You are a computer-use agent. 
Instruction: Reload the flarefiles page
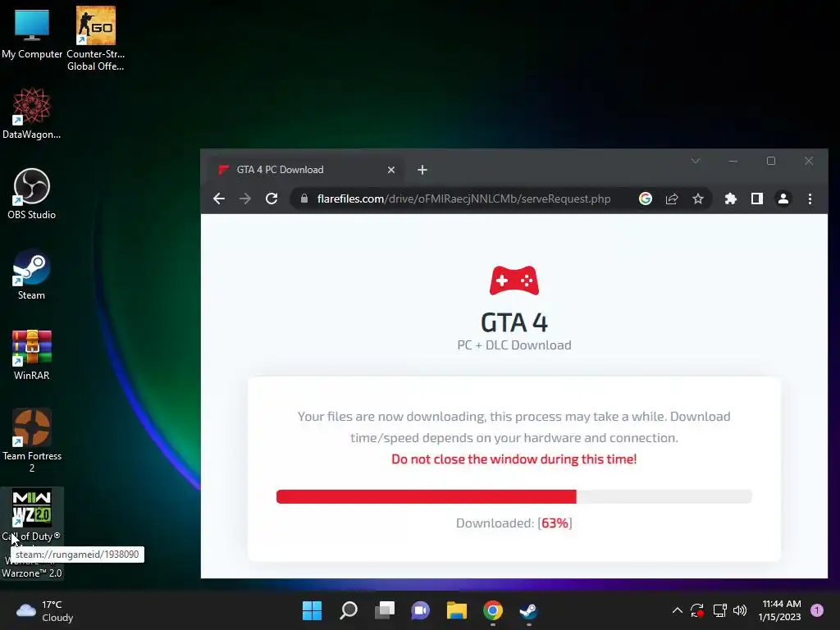point(272,199)
